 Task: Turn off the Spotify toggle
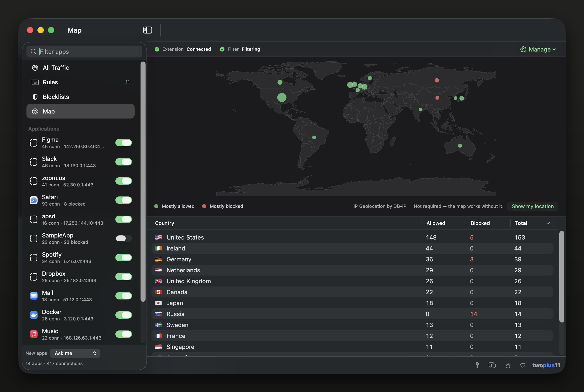click(x=124, y=258)
